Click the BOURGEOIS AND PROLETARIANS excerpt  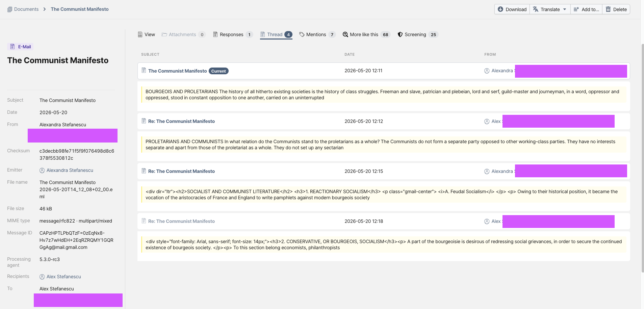[x=384, y=95]
